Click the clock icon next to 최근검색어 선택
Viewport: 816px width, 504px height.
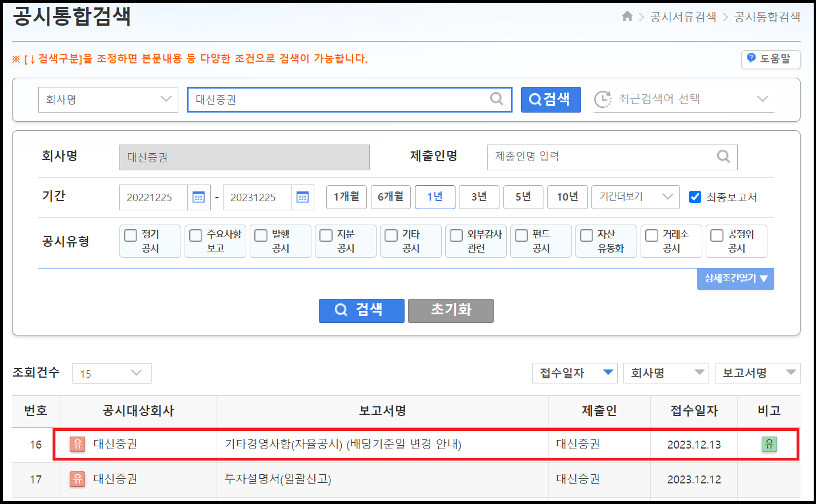pyautogui.click(x=603, y=99)
